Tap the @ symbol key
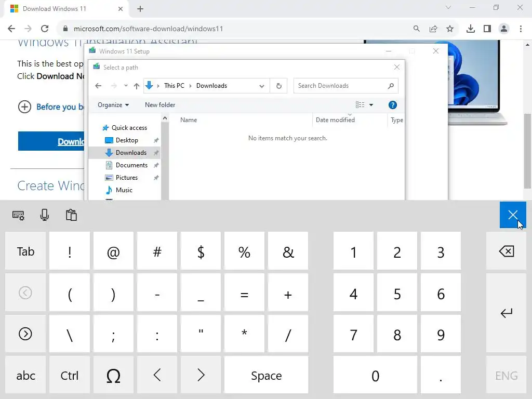Viewport: 532px width, 399px height. [113, 251]
